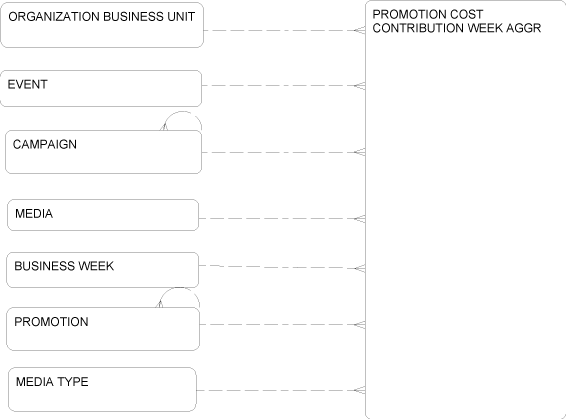The image size is (566, 419).
Task: Select PROMOTION COST CONTRIBUTION WEEK AGGR entity
Action: [466, 209]
